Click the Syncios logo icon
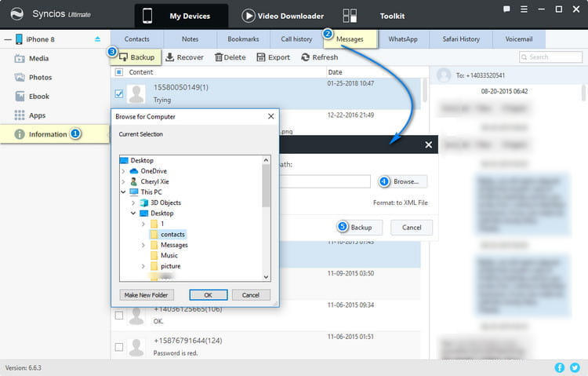Screen dimensions: 588x376 tap(17, 14)
